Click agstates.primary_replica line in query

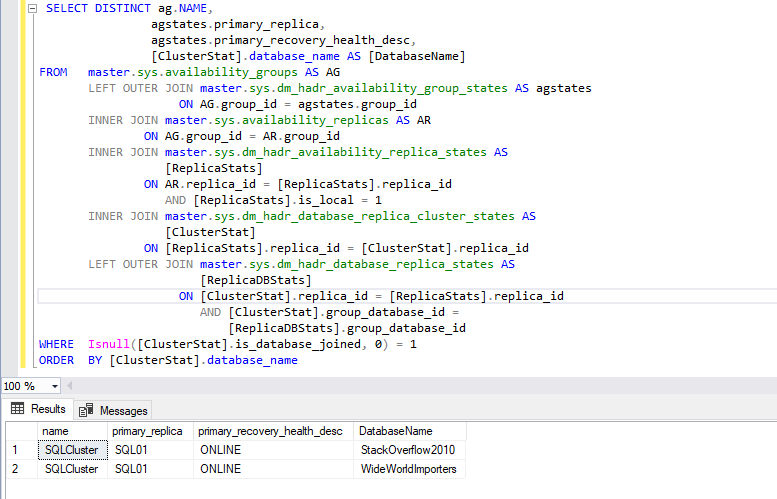pyautogui.click(x=238, y=24)
